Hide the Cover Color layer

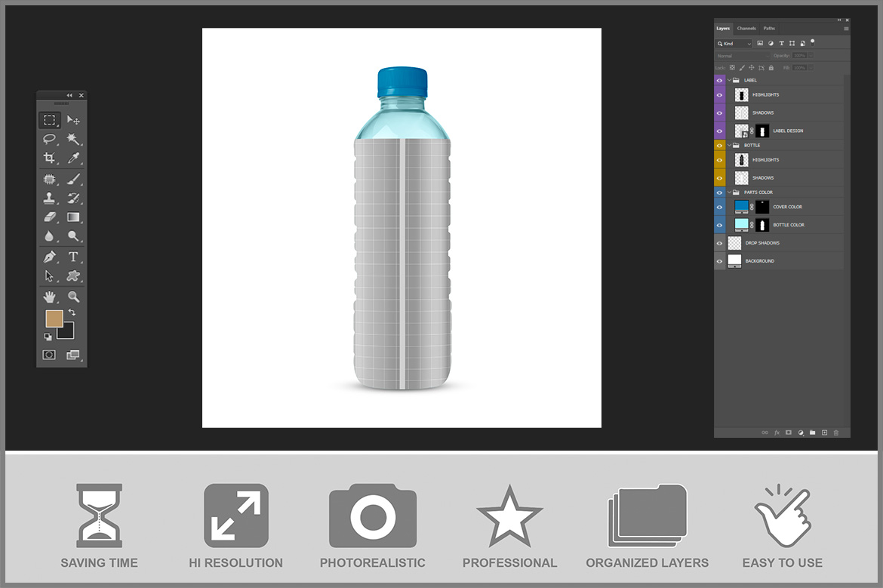point(719,207)
